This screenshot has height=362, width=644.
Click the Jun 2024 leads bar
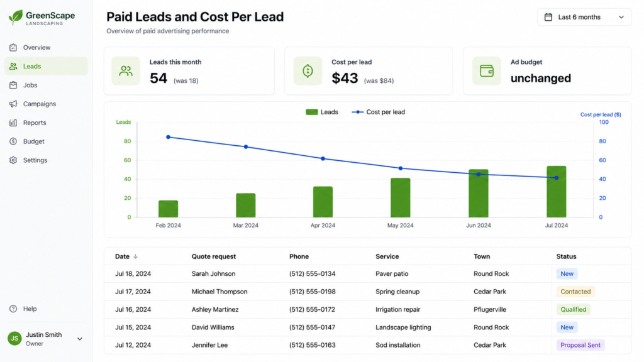click(x=479, y=194)
